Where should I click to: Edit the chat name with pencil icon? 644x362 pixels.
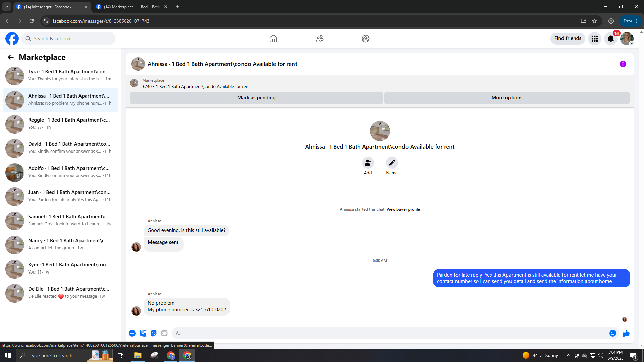click(x=392, y=163)
